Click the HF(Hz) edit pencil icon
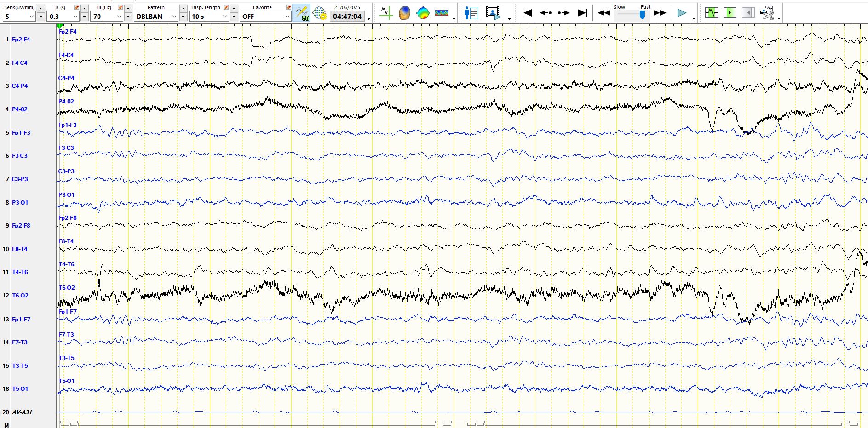 click(x=120, y=7)
